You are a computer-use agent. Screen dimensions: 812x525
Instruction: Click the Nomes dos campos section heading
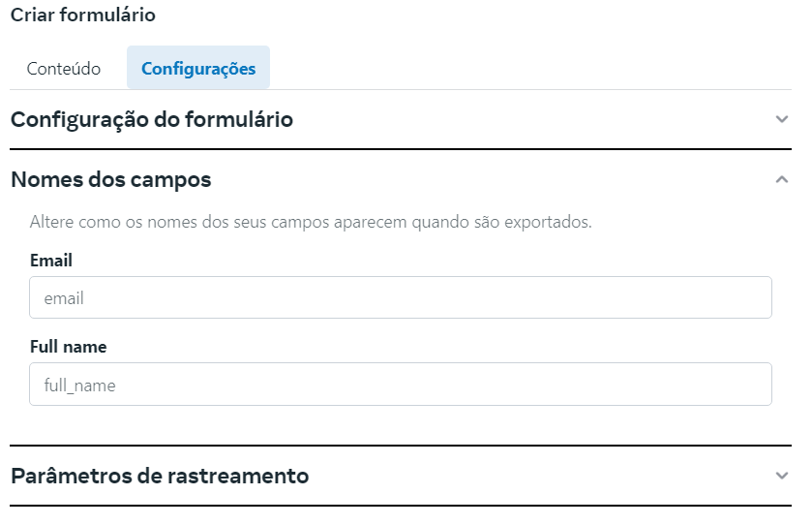(x=110, y=179)
